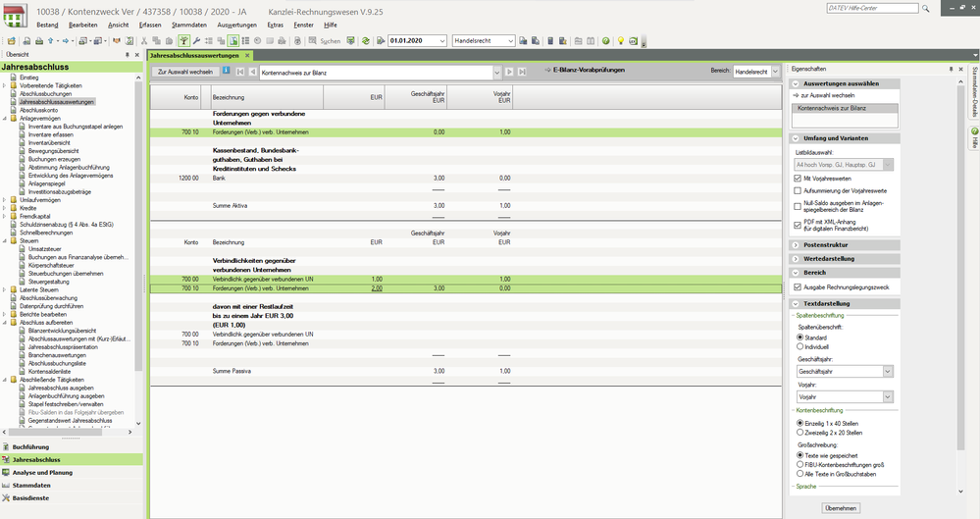Click the wrench settings toolbar icon

[196, 40]
